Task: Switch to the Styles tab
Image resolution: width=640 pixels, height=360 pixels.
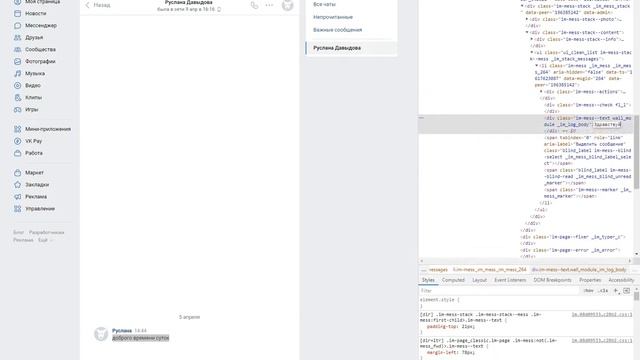Action: tap(428, 280)
